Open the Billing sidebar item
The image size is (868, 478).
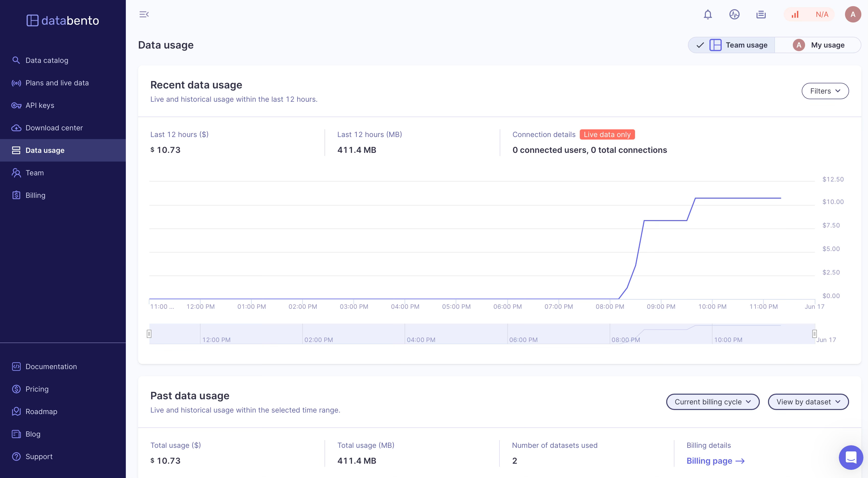click(35, 195)
